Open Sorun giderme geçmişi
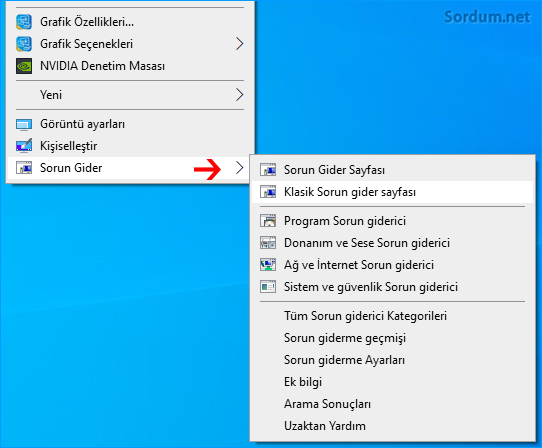The height and width of the screenshot is (448, 542). point(392,338)
